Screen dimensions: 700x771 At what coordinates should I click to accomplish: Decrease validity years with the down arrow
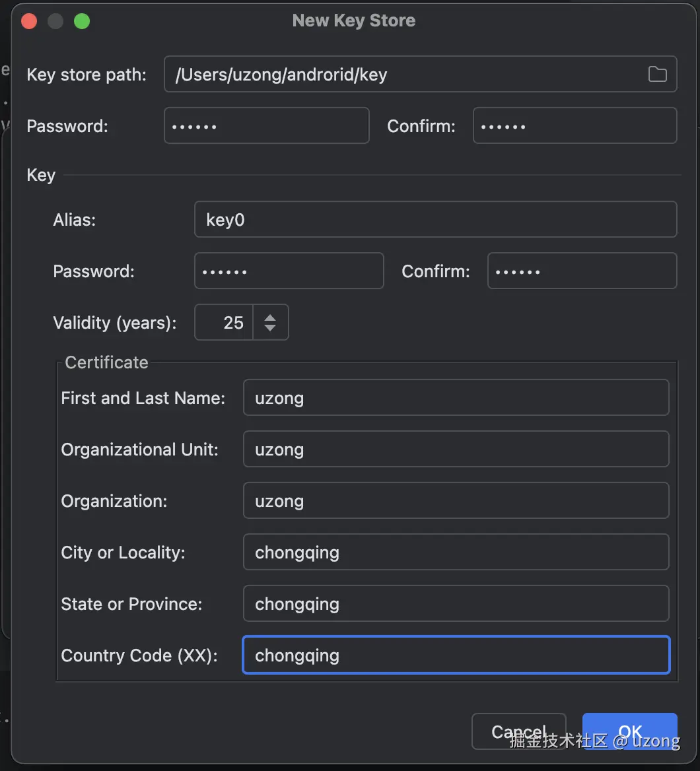tap(270, 328)
